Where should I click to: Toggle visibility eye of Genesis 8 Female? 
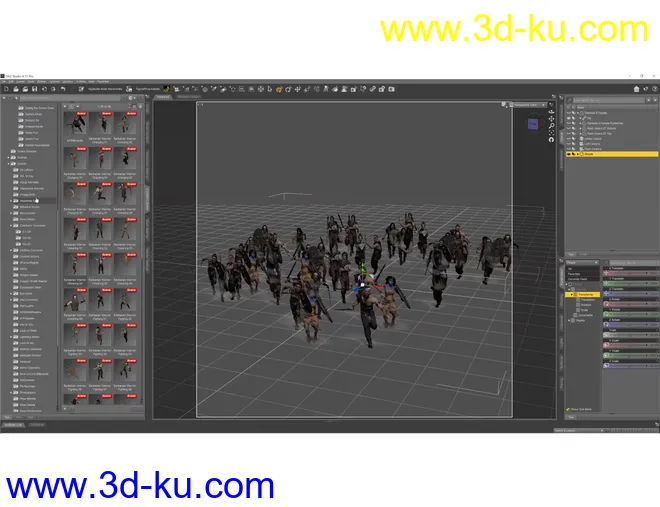pos(569,113)
